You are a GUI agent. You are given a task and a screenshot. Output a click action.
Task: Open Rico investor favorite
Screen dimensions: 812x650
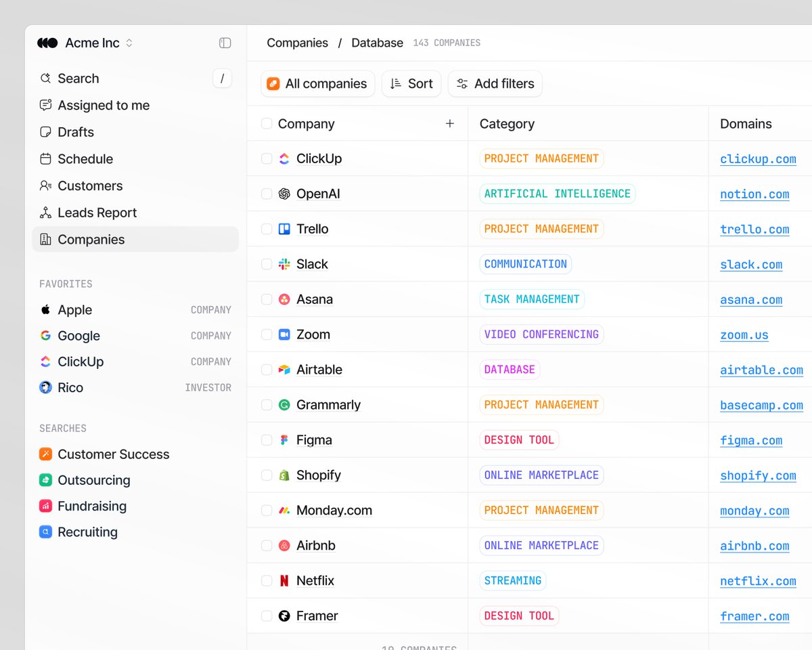(x=135, y=388)
